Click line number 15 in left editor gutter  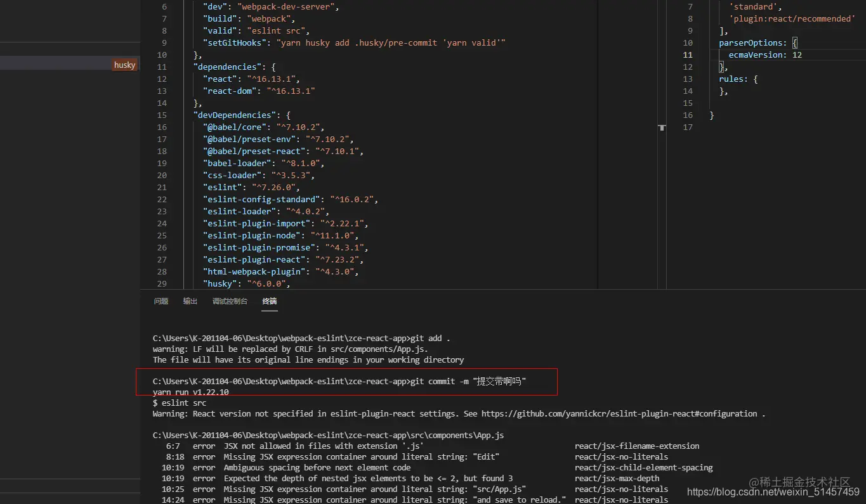tap(161, 115)
